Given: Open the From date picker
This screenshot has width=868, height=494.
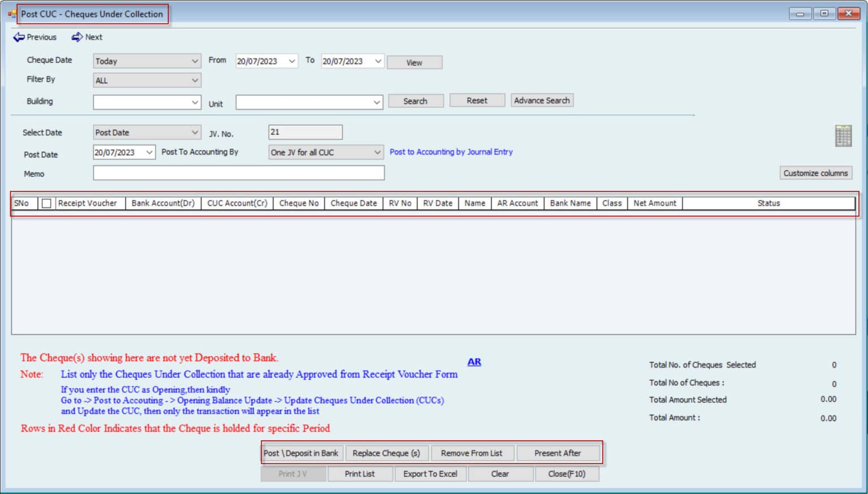Looking at the screenshot, I should pos(292,61).
